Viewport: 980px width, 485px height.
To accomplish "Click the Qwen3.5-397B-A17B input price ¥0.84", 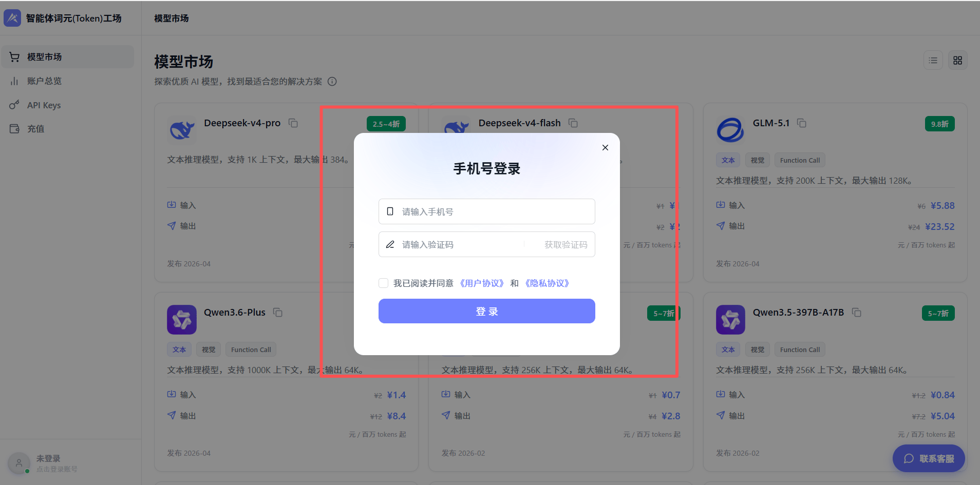I will (x=943, y=395).
